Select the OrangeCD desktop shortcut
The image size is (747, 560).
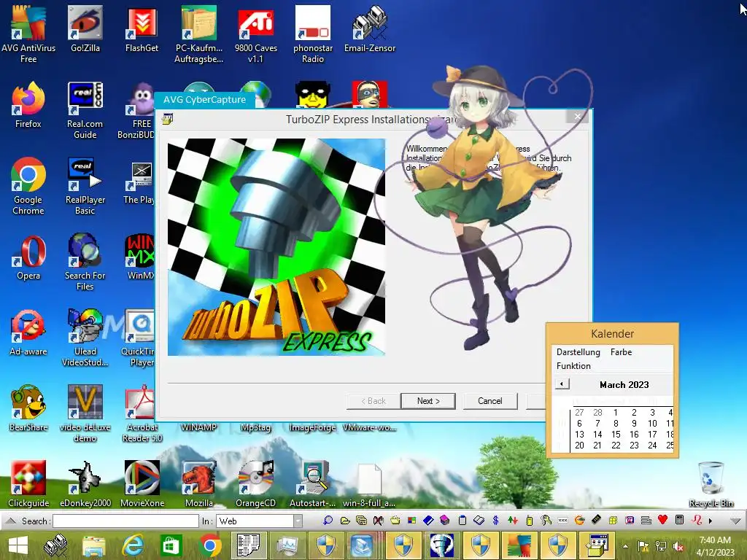click(x=256, y=484)
